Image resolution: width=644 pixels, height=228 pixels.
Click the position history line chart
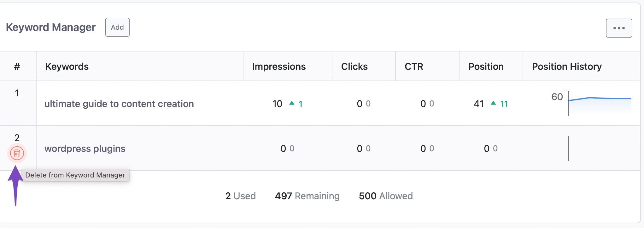click(x=599, y=103)
